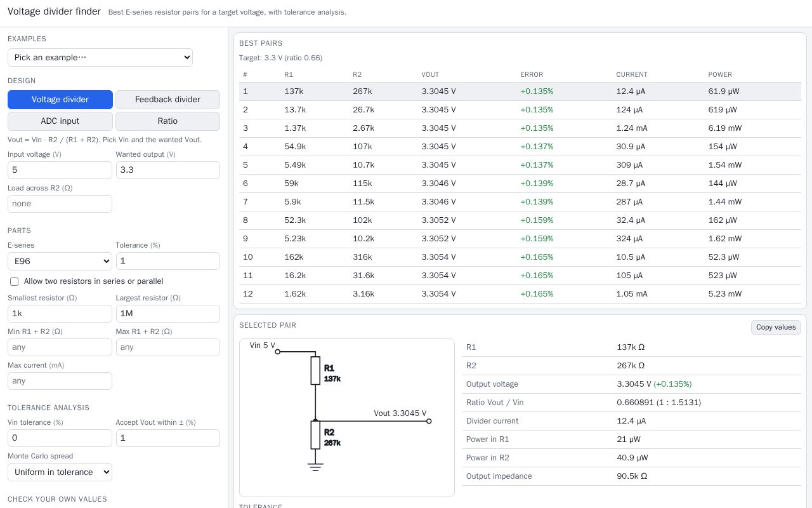The height and width of the screenshot is (508, 812).
Task: Select the 1.37k / 2.67k pair row
Action: [520, 128]
